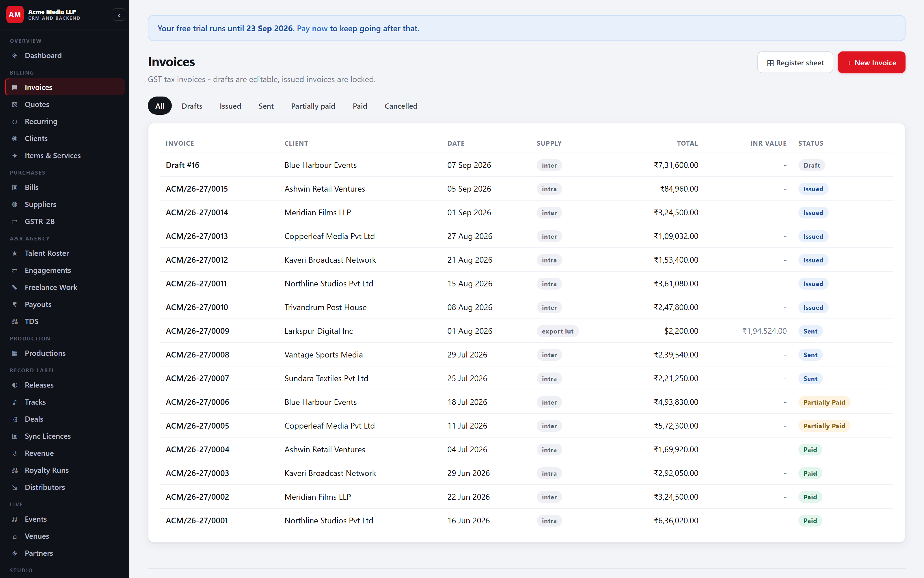This screenshot has height=578, width=924.
Task: Click the Tracks music note icon
Action: click(x=14, y=402)
